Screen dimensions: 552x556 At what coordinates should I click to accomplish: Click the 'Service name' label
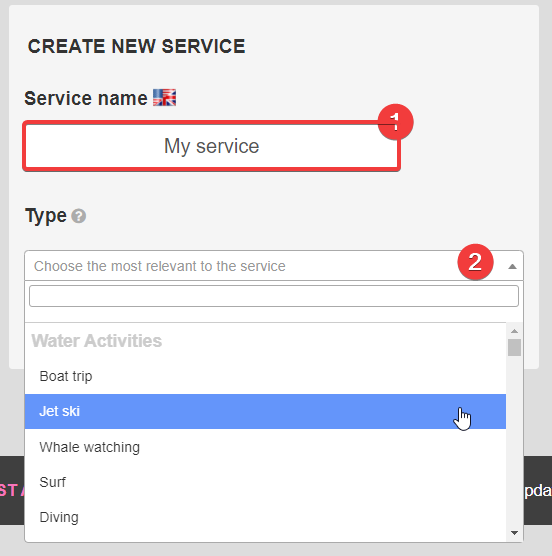click(86, 98)
